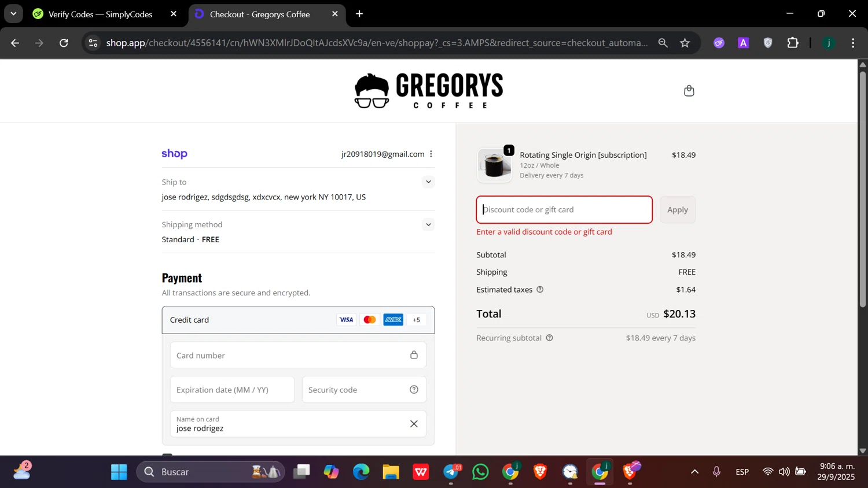Click the Shop logo
The width and height of the screenshot is (868, 488).
[x=174, y=154]
